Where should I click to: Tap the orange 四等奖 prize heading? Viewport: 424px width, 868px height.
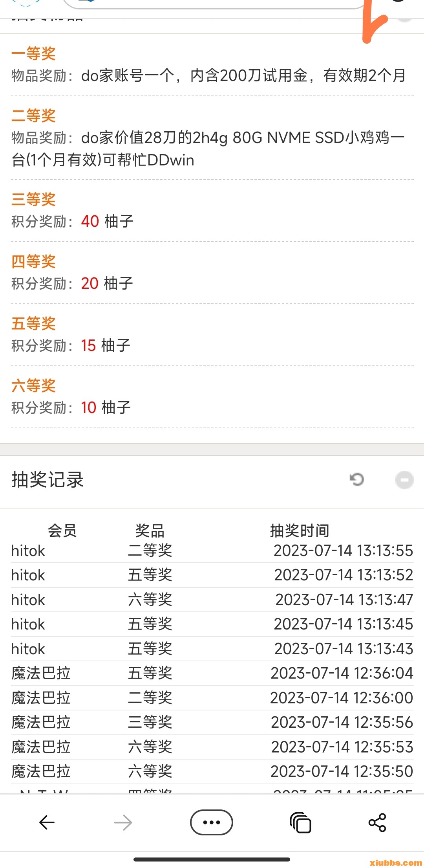pyautogui.click(x=33, y=261)
